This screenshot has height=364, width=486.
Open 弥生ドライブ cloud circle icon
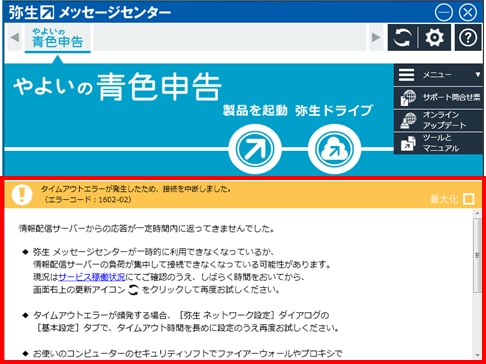tap(334, 149)
